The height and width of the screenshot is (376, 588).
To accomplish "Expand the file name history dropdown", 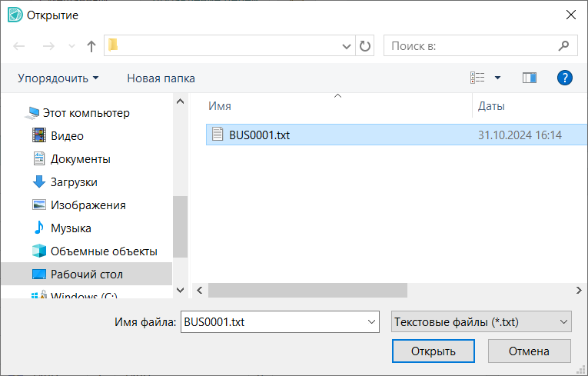I will 373,321.
